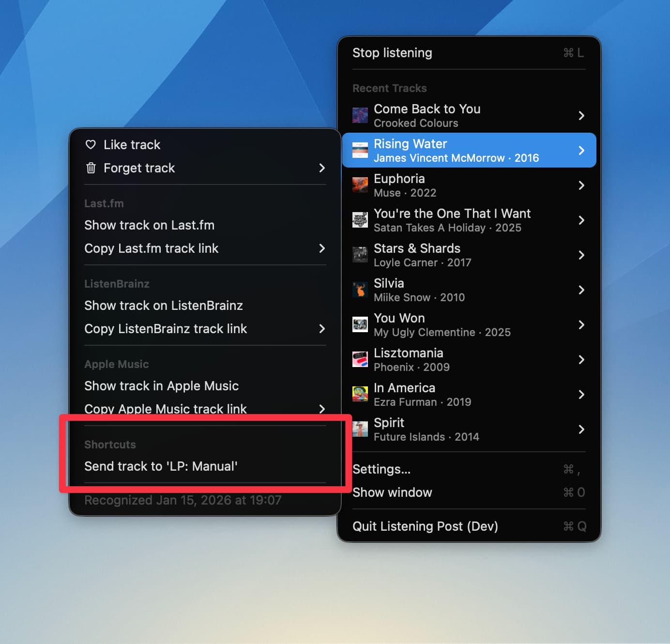Show track on Last.fm
The image size is (670, 644).
point(149,225)
